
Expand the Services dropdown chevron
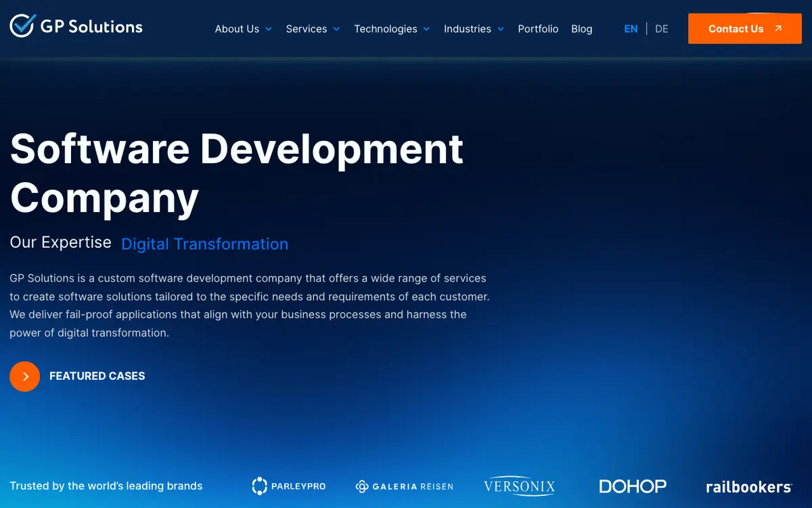click(x=336, y=29)
